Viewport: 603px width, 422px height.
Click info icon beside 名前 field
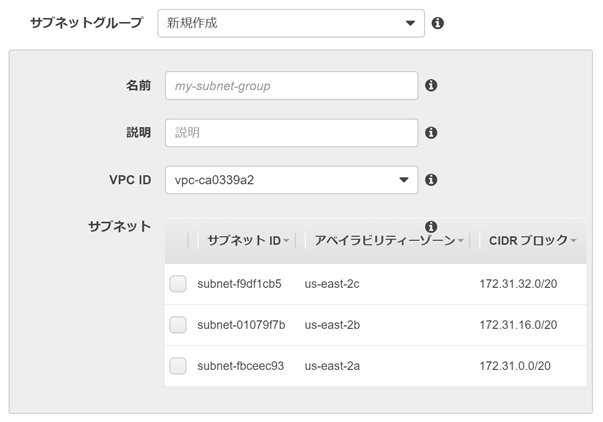pyautogui.click(x=431, y=86)
